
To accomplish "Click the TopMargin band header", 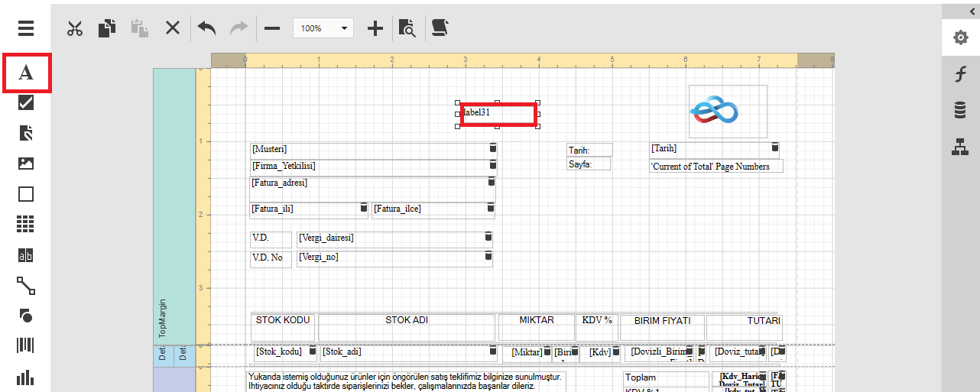I will (162, 317).
